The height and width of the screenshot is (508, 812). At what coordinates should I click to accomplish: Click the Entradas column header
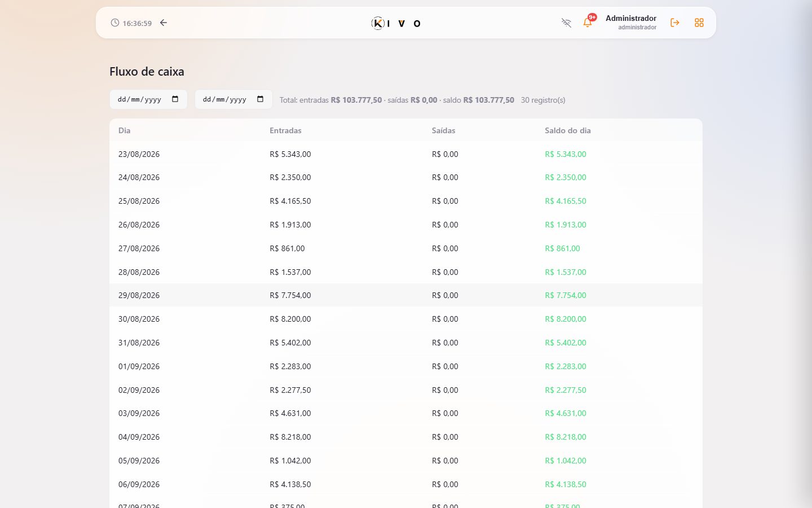[x=285, y=130]
